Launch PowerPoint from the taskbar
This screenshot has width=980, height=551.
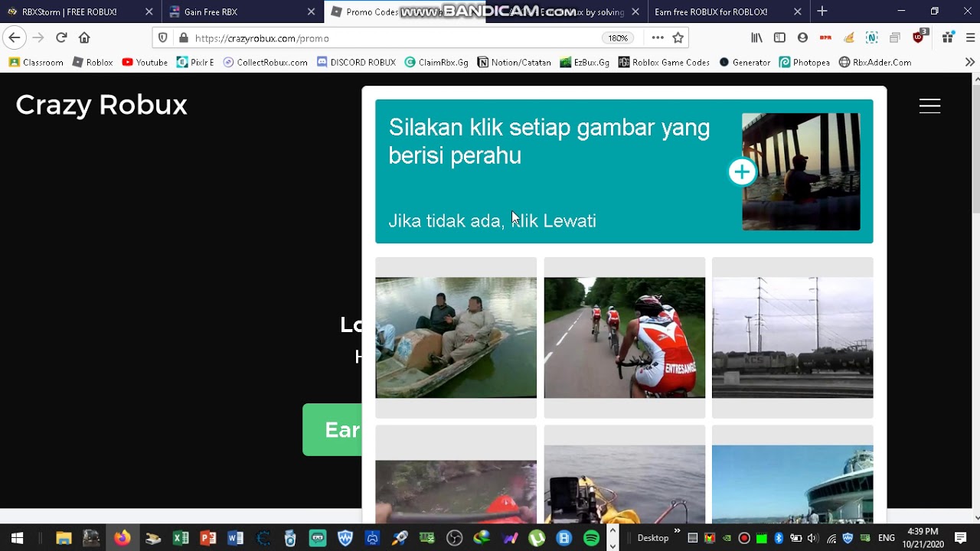point(207,538)
